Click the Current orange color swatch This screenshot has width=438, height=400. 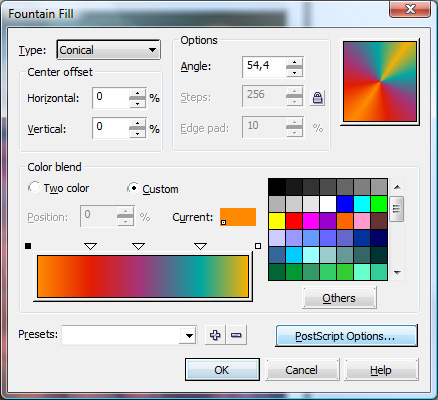tap(238, 217)
